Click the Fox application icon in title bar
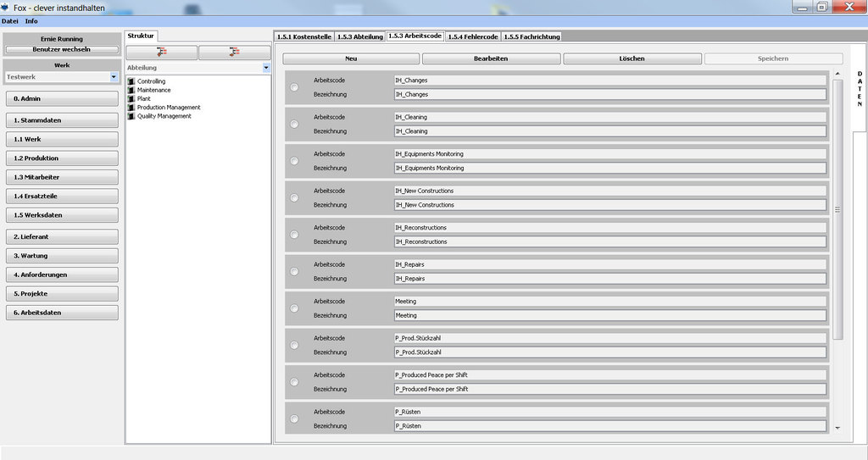This screenshot has width=868, height=460. click(5, 7)
